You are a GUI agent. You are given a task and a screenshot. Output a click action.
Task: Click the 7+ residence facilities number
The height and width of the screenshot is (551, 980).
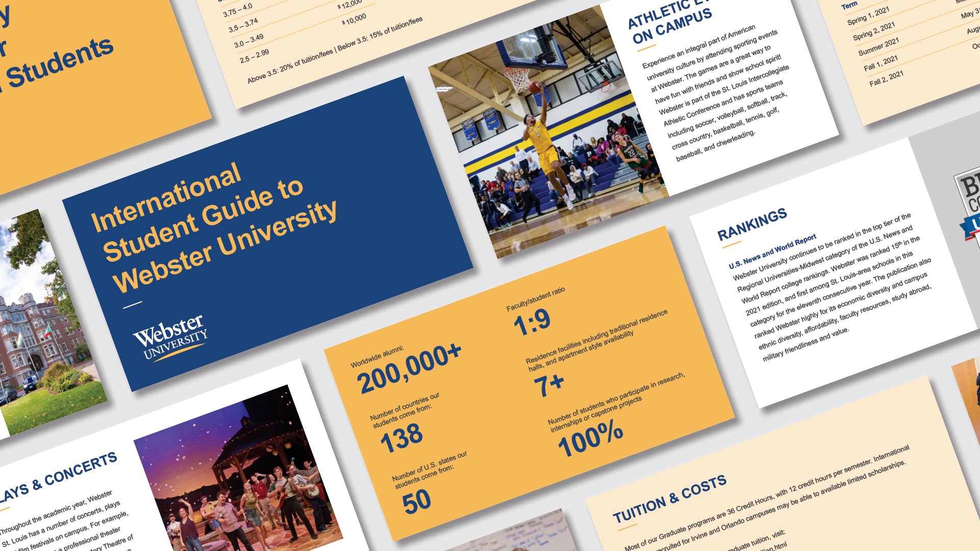pyautogui.click(x=549, y=385)
